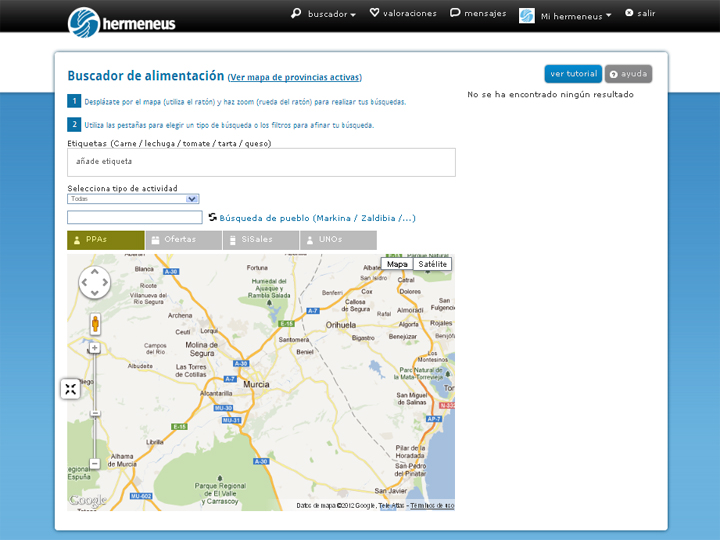Open the activity type select box

click(133, 199)
